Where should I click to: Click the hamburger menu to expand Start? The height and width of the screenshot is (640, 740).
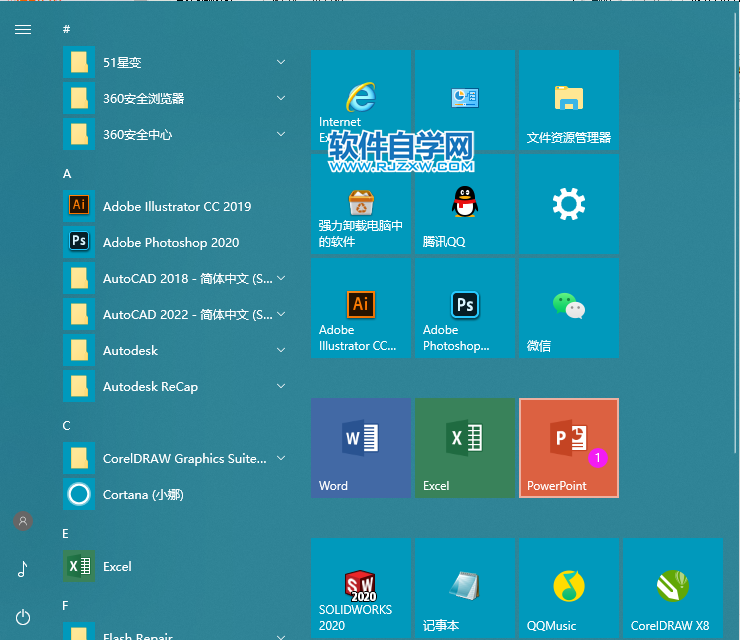point(23,29)
